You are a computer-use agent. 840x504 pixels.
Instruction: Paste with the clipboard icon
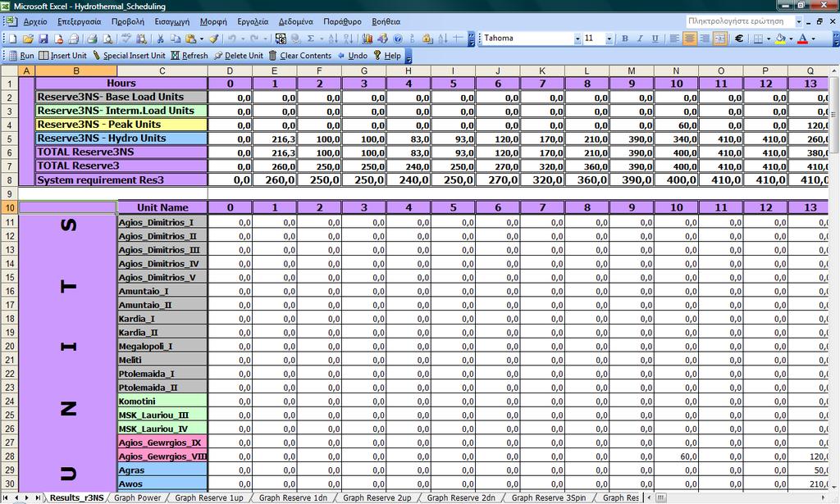[x=190, y=39]
